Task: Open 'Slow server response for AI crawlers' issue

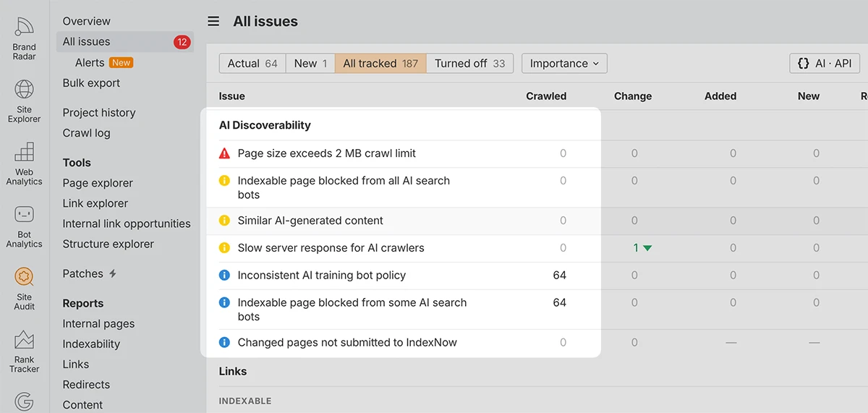Action: 331,248
